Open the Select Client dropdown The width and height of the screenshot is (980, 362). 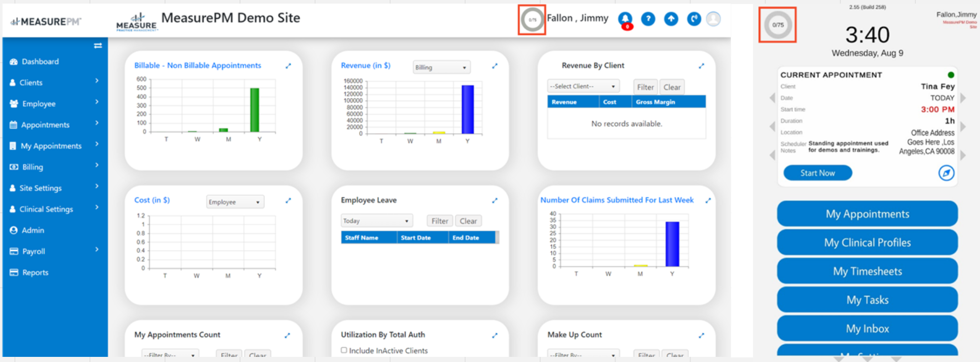(x=583, y=86)
